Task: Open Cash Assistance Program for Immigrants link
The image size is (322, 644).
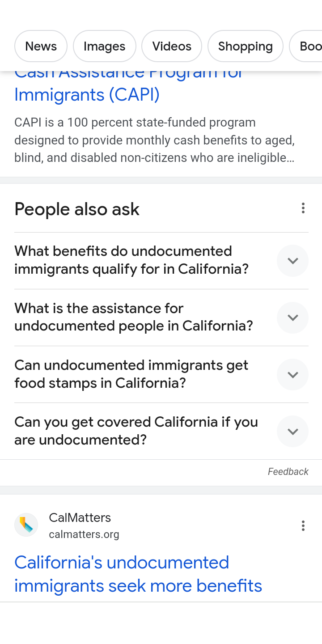Action: tap(87, 94)
